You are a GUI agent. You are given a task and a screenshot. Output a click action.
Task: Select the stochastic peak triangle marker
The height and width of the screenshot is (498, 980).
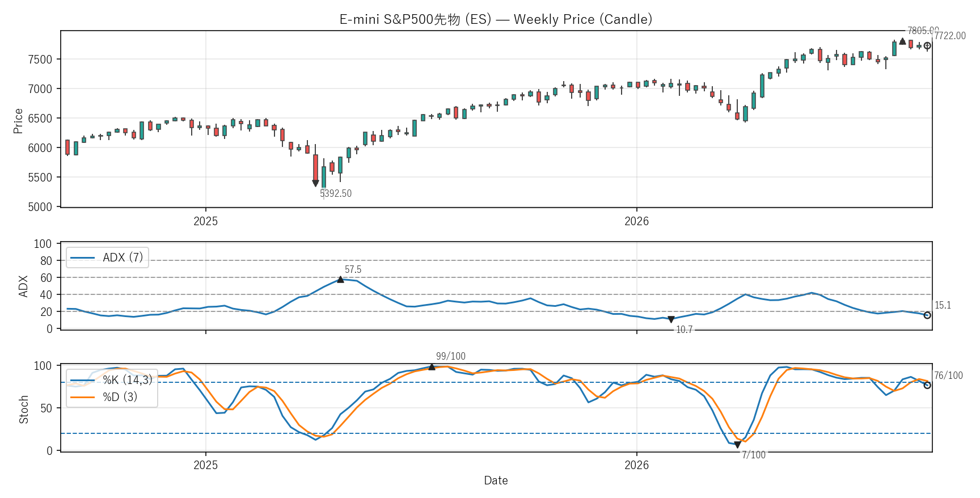[432, 367]
